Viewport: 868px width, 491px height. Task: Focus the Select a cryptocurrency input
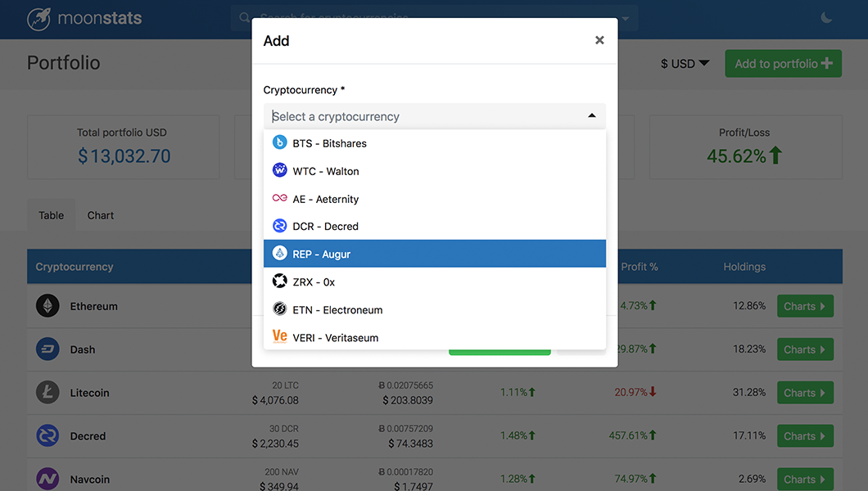[x=435, y=116]
